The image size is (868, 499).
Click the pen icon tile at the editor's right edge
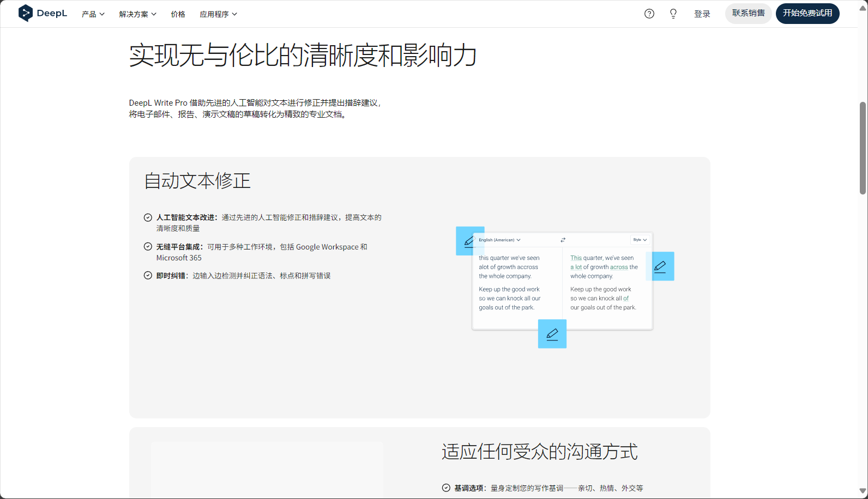(x=660, y=266)
